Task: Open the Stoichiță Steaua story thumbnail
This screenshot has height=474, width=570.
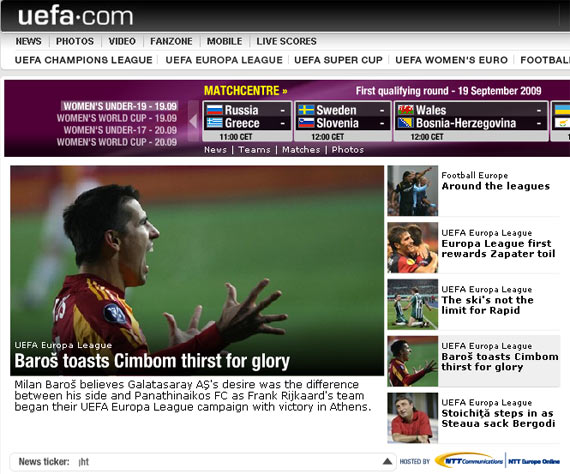Action: 412,418
